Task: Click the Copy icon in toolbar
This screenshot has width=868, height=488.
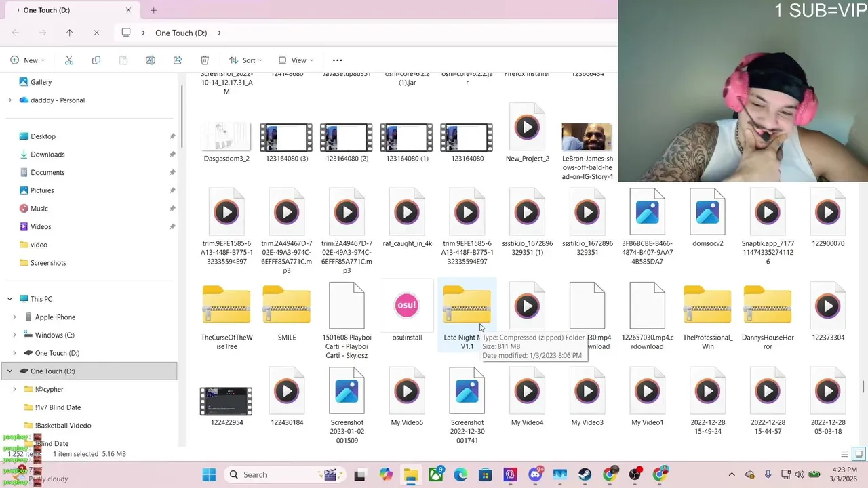Action: tap(96, 60)
